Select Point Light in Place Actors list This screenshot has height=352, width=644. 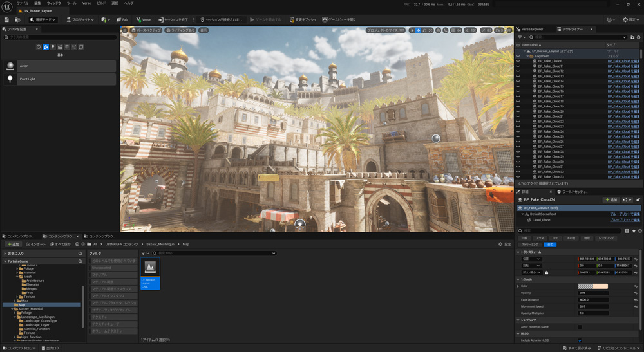pos(59,79)
